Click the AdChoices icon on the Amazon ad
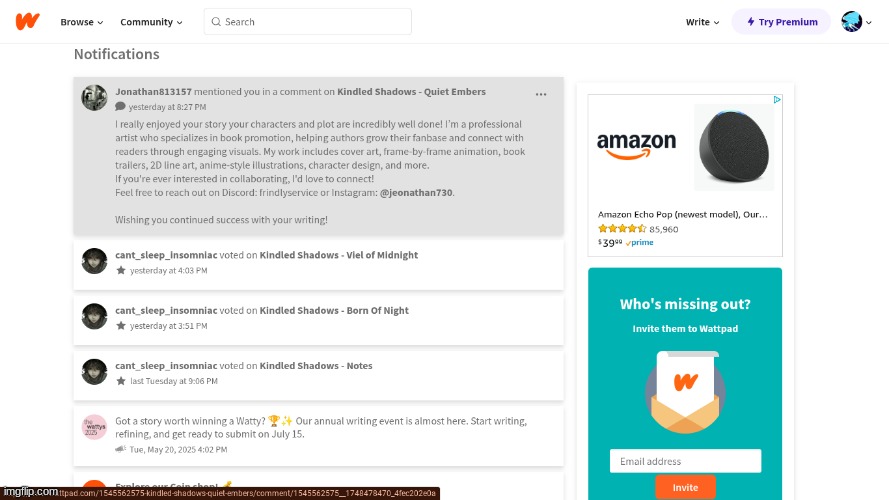889x500 pixels. (777, 100)
